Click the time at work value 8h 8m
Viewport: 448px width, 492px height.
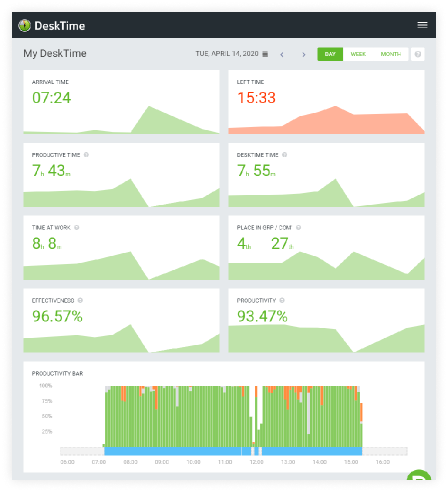click(46, 243)
